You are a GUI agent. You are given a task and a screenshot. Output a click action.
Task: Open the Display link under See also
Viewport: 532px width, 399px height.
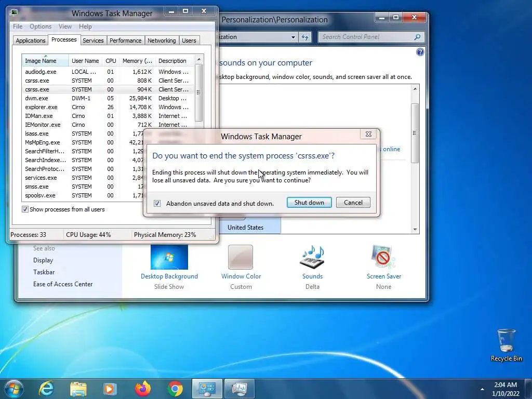(43, 260)
